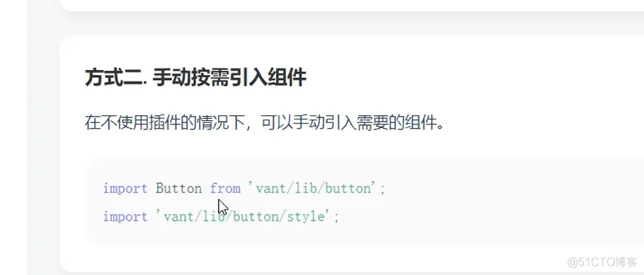Click the heading 方式二. 手动按需引入组件
The width and height of the screenshot is (644, 275).
(195, 78)
